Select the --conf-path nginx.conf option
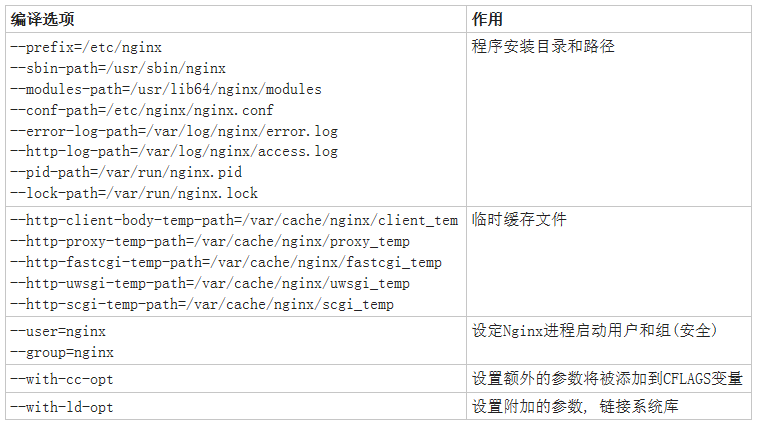This screenshot has height=422, width=758. click(x=142, y=110)
